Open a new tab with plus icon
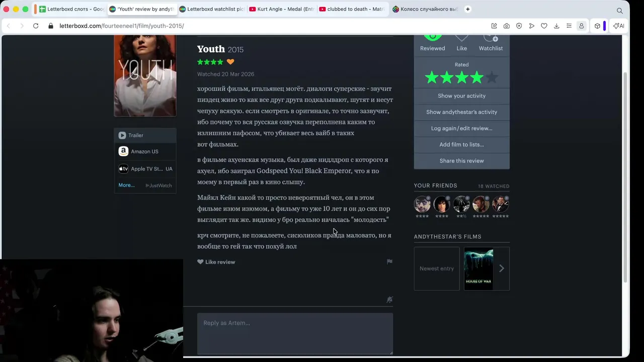The width and height of the screenshot is (644, 362). point(468,9)
